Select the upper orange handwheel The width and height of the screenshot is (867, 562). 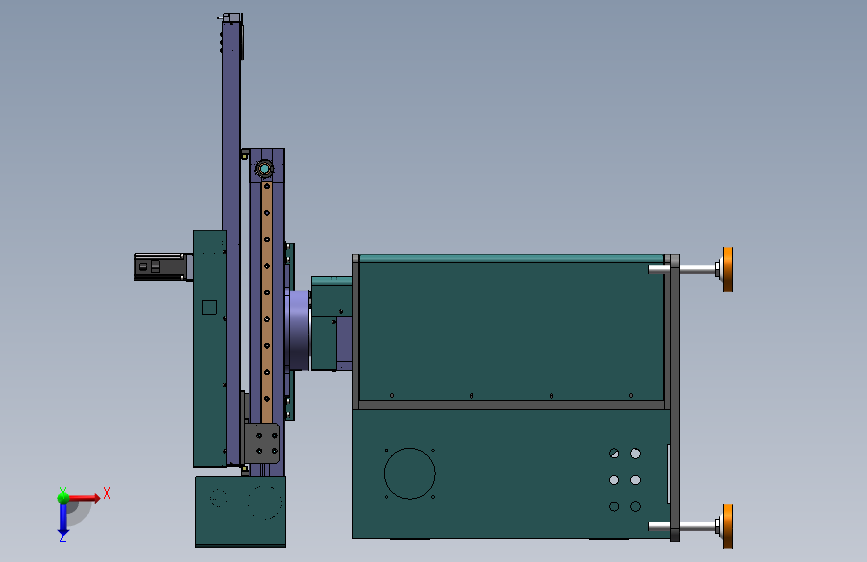(728, 269)
